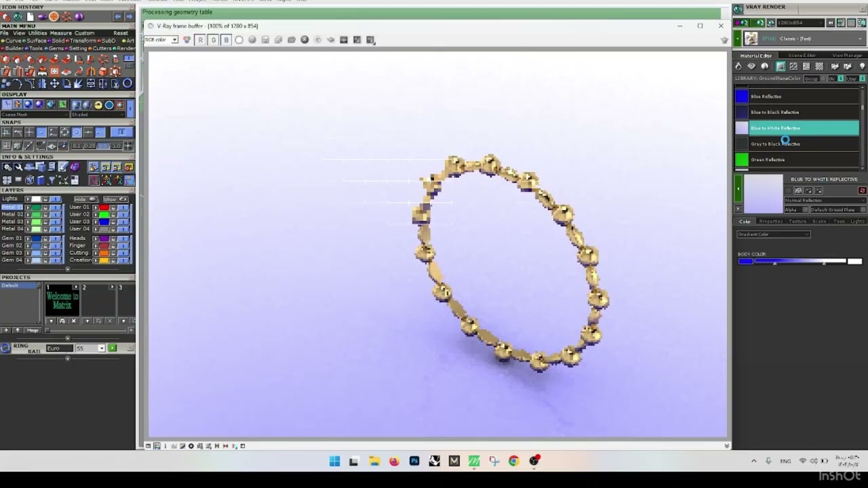This screenshot has width=868, height=488.
Task: Toggle the 0.25 snap increment button
Action: (90, 146)
